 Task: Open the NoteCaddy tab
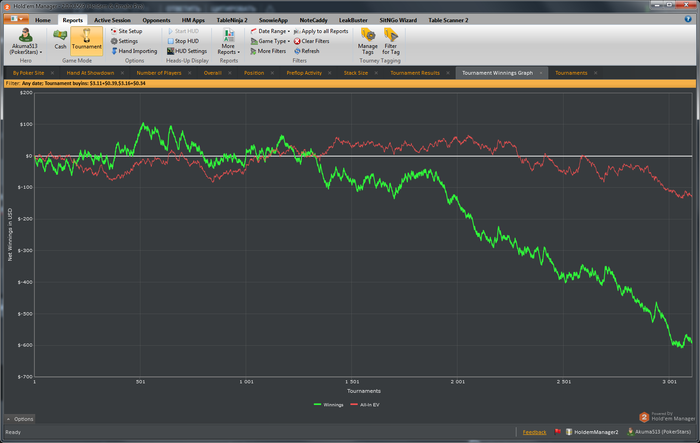(x=313, y=20)
